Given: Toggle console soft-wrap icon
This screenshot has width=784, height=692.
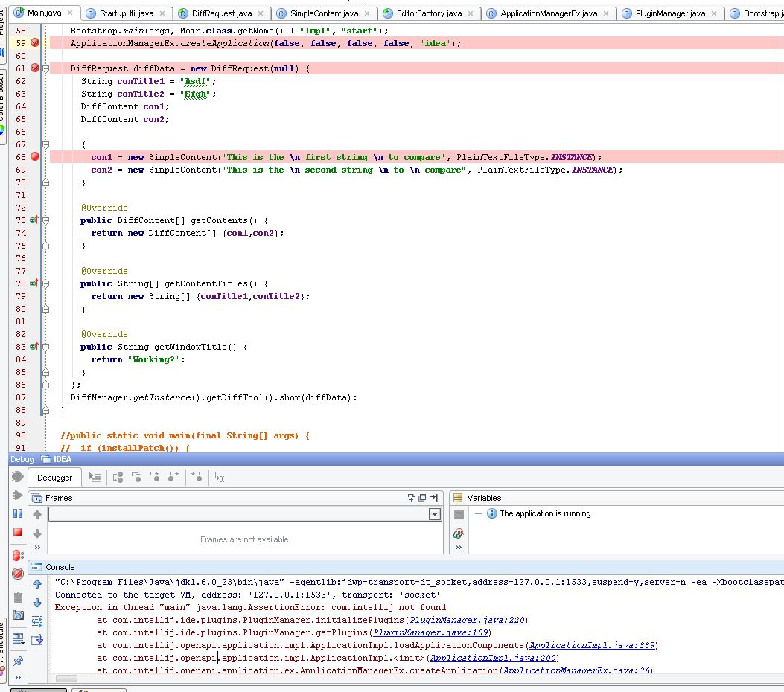Looking at the screenshot, I should pyautogui.click(x=37, y=621).
